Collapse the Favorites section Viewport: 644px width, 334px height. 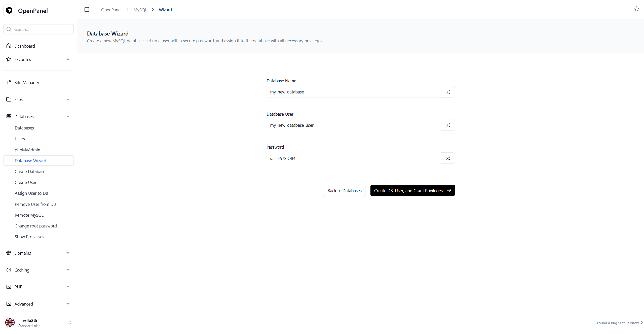68,59
